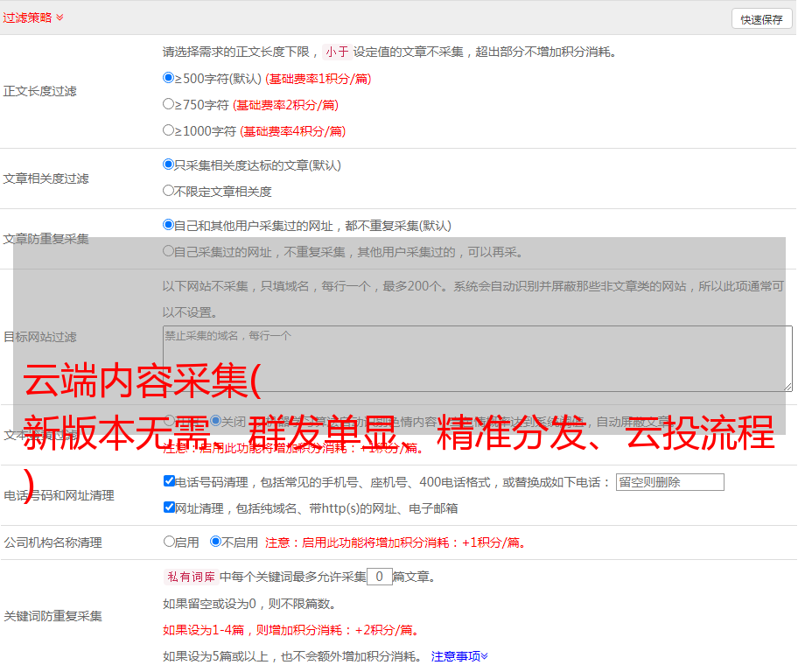798x672 pixels.
Task: Choose the ≥750字符 length filter
Action: [169, 104]
